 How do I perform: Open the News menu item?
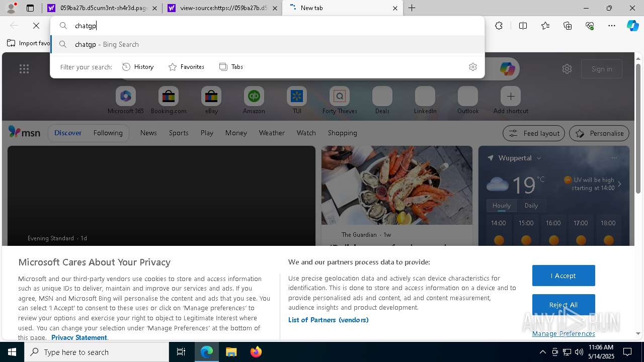[x=148, y=133]
